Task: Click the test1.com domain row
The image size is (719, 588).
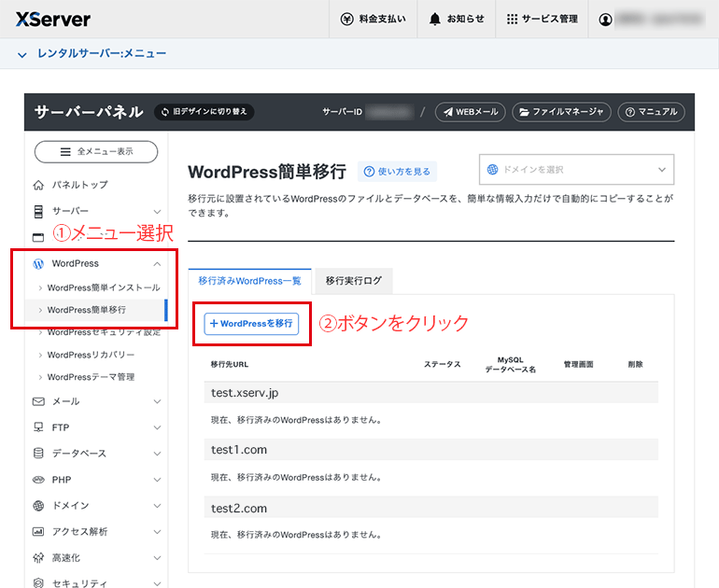Action: click(x=431, y=450)
